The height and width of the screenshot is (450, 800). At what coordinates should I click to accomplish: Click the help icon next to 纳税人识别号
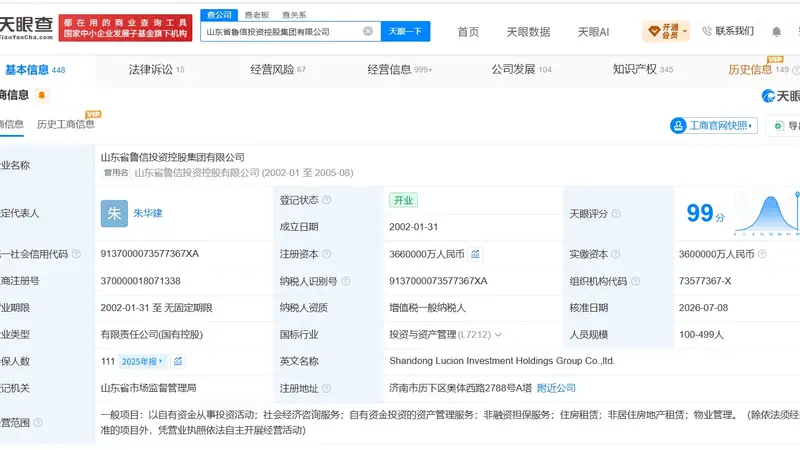346,281
